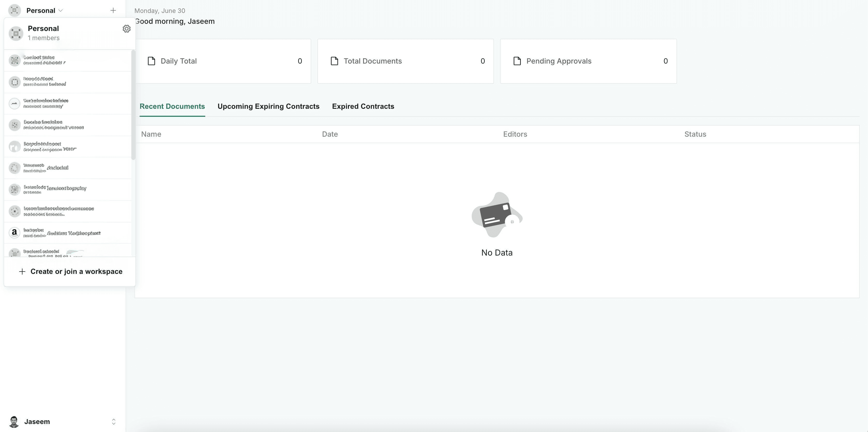Click the Good morning, Jaseem greeting
Viewport: 868px width, 432px height.
point(174,21)
